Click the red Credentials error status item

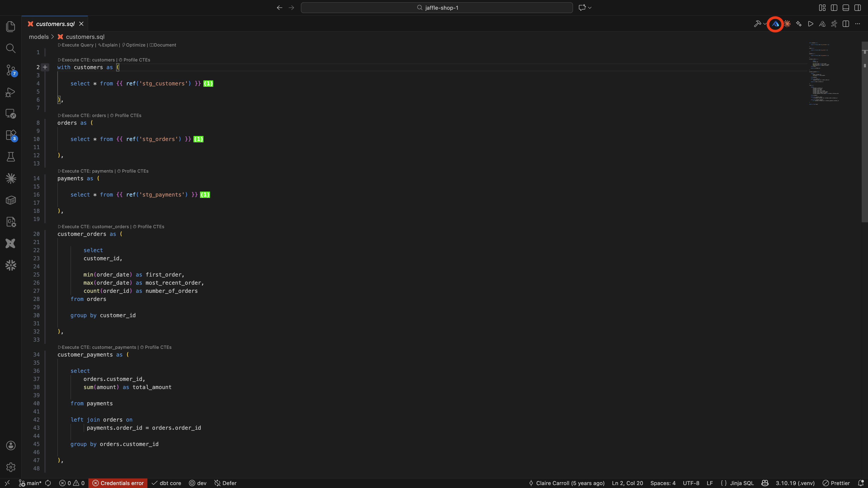point(118,483)
